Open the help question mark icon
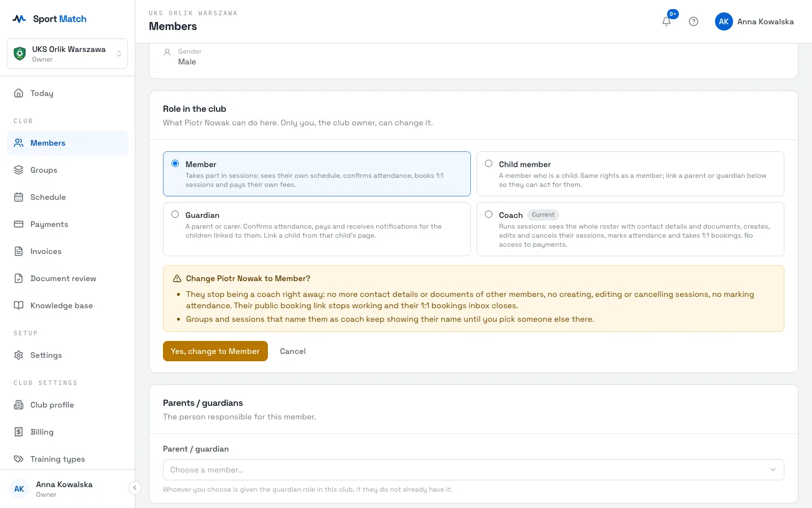Screen dimensions: 812x508 coord(694,21)
